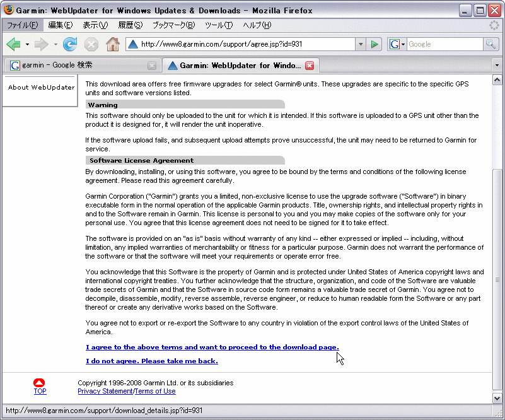The height and width of the screenshot is (420, 505).
Task: Open the Forward history dropdown arrow
Action: (55, 44)
